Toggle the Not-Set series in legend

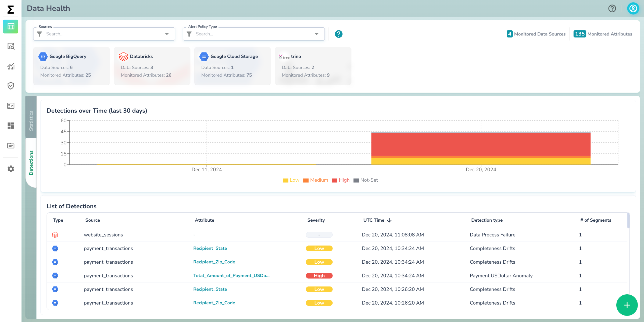pyautogui.click(x=366, y=180)
